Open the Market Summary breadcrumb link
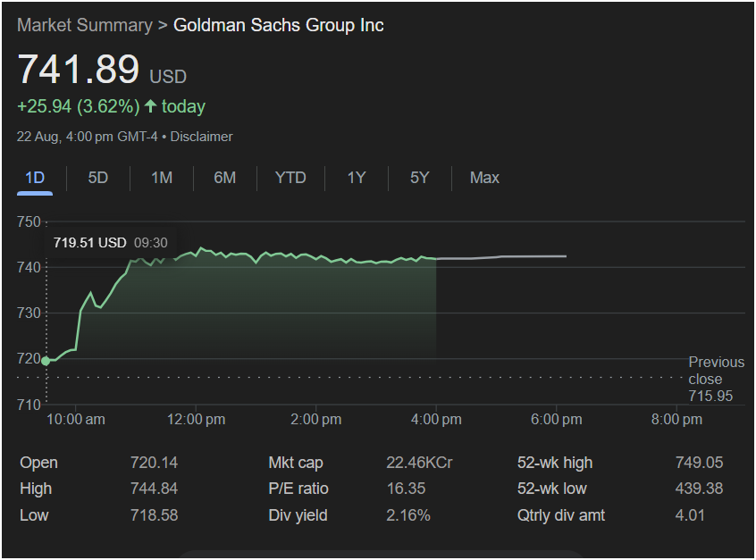 click(x=84, y=25)
